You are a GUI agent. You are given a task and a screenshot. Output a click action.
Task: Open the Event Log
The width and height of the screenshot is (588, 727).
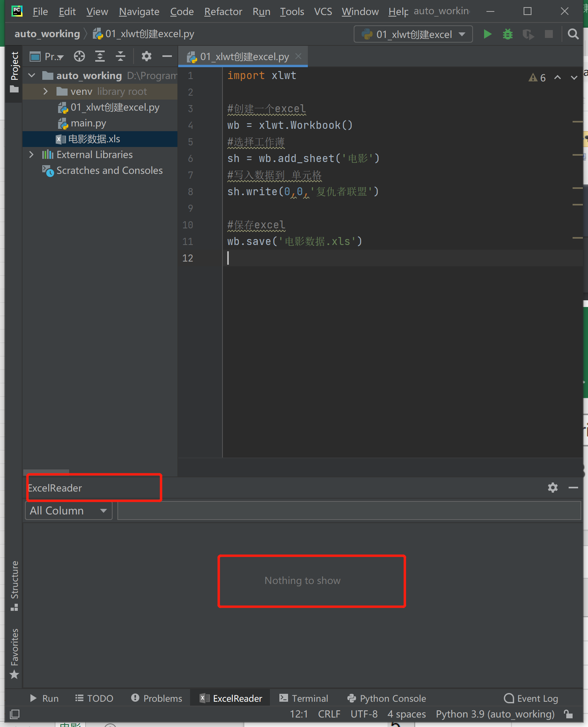pos(531,698)
